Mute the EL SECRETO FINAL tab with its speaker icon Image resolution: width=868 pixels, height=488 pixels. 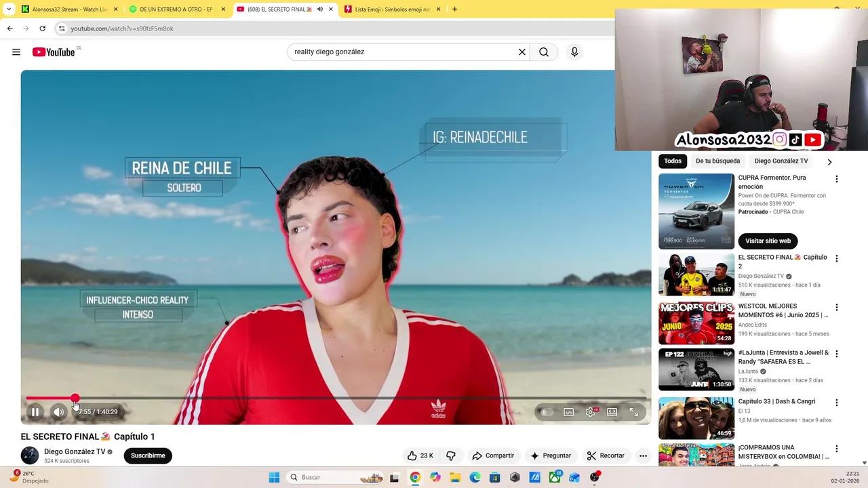click(x=319, y=9)
